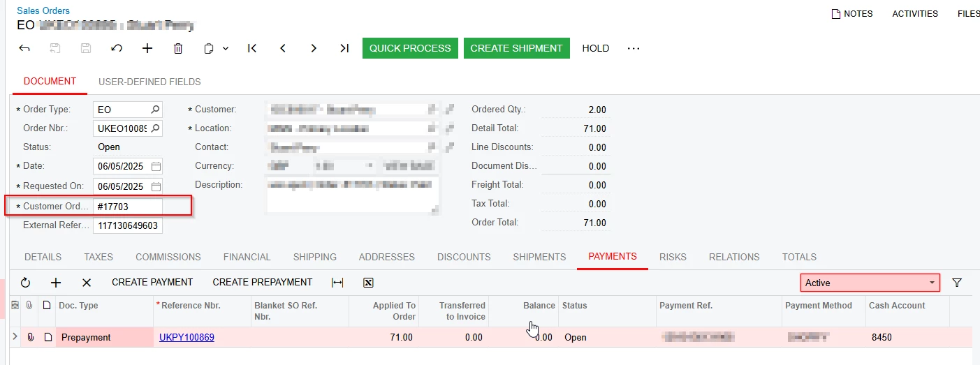Open the note for the Prepayment row
This screenshot has height=365, width=980.
click(47, 337)
